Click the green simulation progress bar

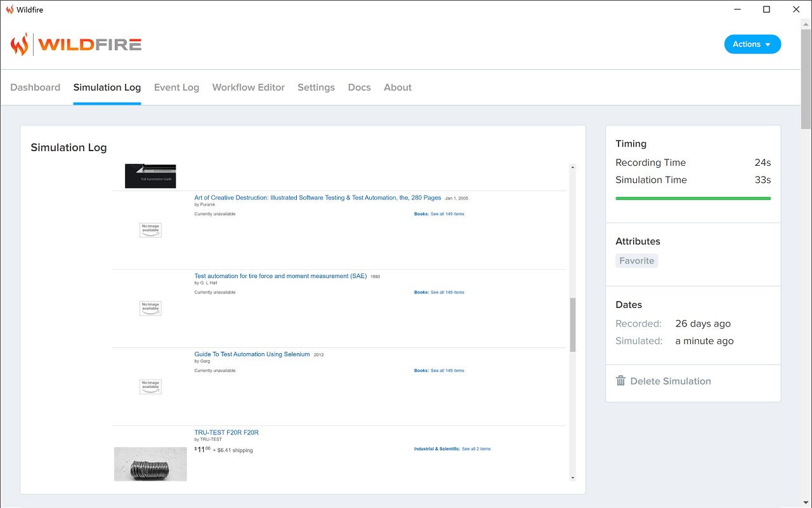click(693, 199)
